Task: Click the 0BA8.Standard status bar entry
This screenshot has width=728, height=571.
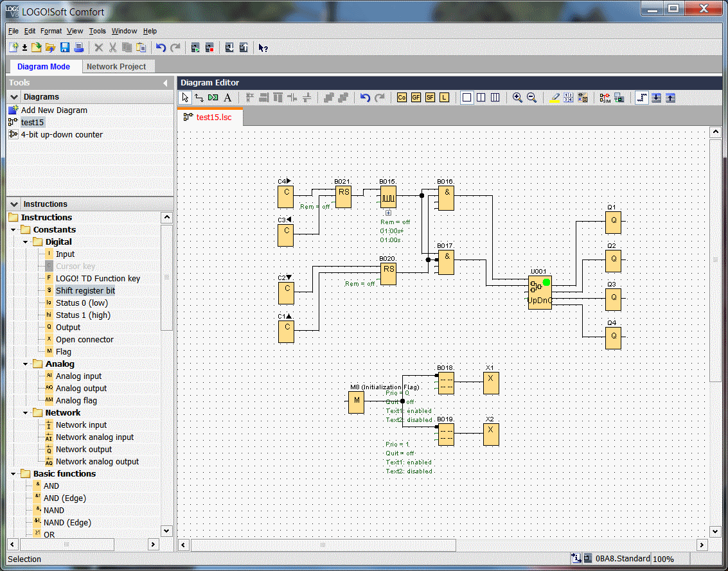Action: click(622, 559)
